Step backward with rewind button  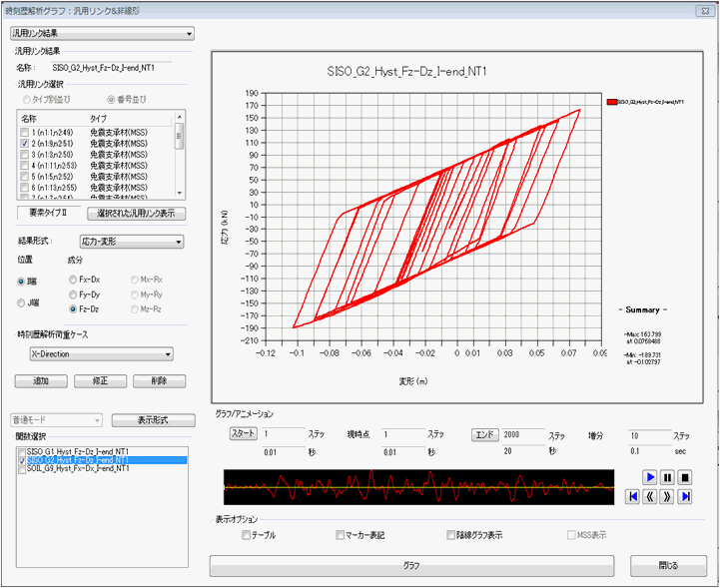pos(650,496)
